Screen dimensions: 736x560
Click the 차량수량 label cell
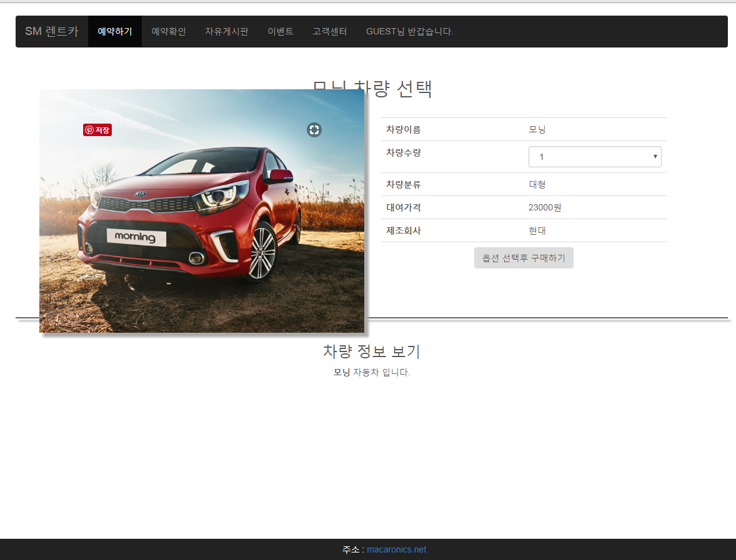tap(452, 157)
